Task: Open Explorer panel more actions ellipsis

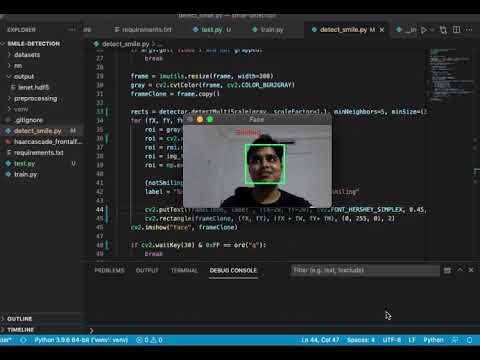Action: click(x=72, y=30)
